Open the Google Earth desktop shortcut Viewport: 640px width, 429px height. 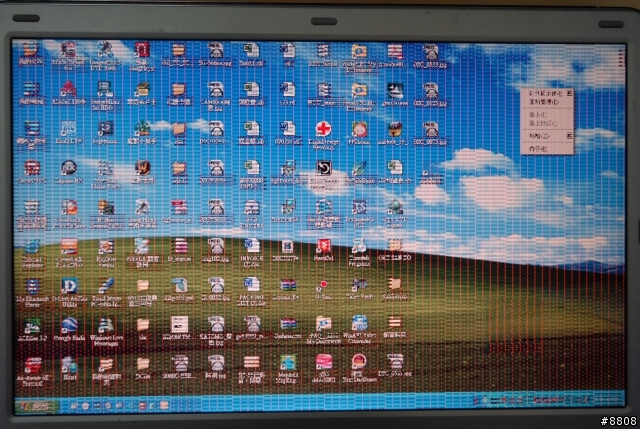(69, 325)
